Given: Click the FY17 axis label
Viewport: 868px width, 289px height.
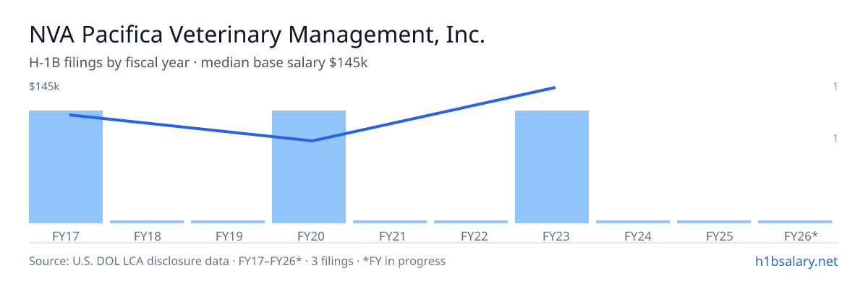Looking at the screenshot, I should (x=66, y=236).
